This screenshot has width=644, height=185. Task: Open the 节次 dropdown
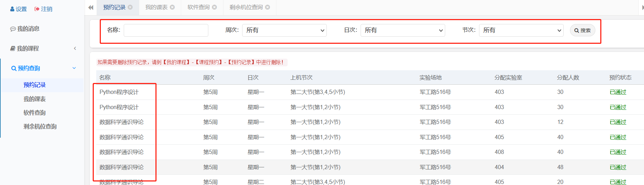point(521,30)
